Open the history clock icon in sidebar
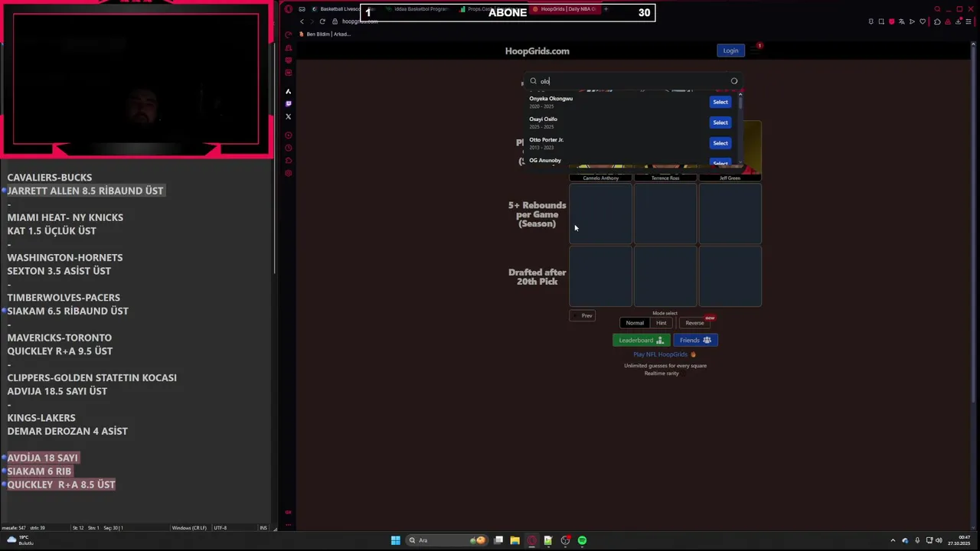 [288, 148]
